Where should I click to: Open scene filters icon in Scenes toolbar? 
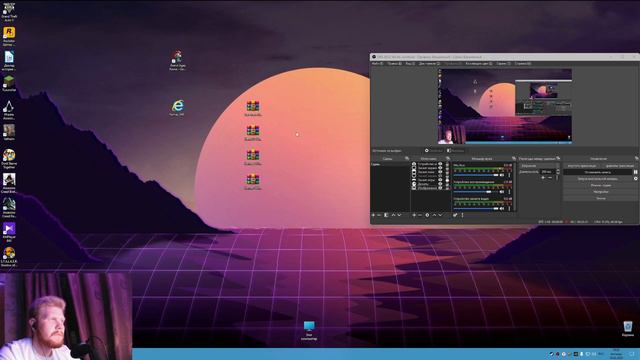pos(386,215)
